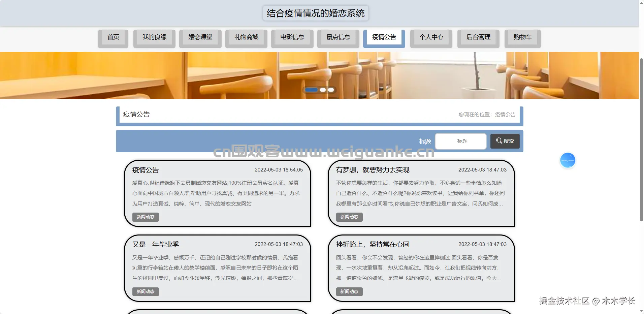Click 新闻动态 tag under 疫情公告 card
Screen dimensions: 644x314
pos(145,217)
